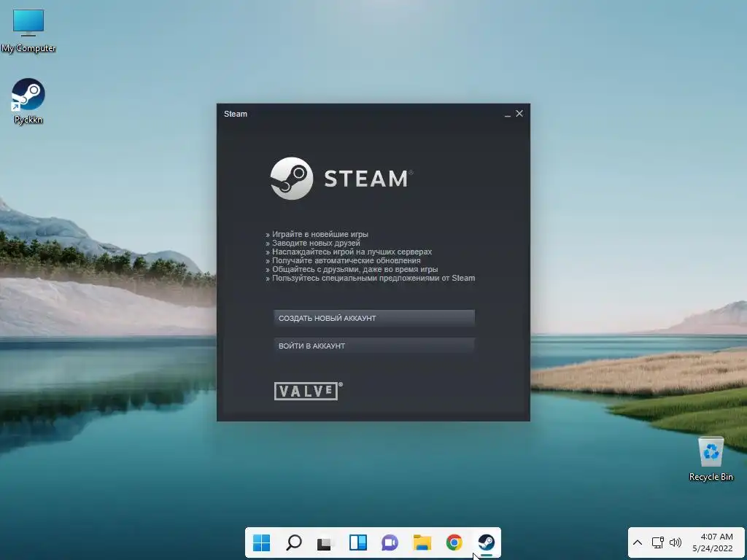The image size is (747, 560).
Task: Open Task View in the taskbar
Action: [x=325, y=542]
